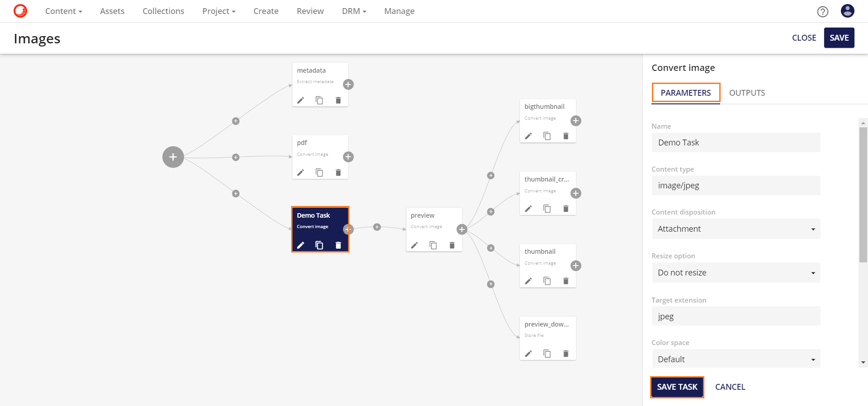Open the help question mark icon

click(822, 12)
